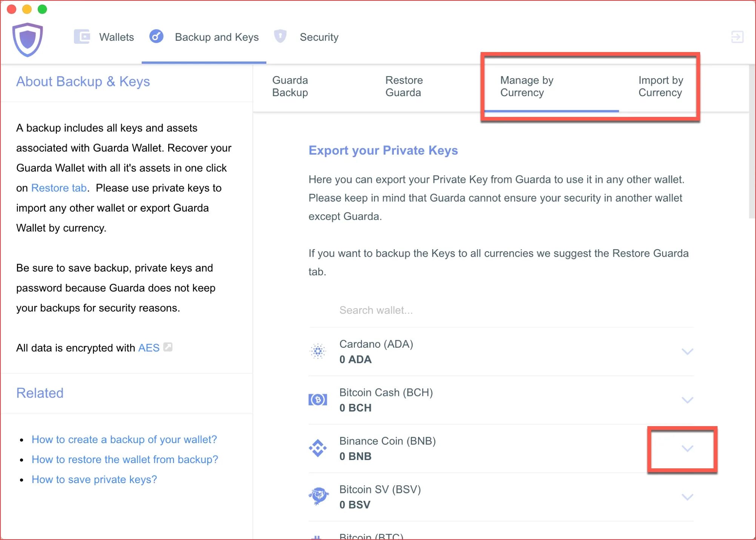Expand the Bitcoin SV (BSV) row chevron
This screenshot has width=756, height=540.
687,497
